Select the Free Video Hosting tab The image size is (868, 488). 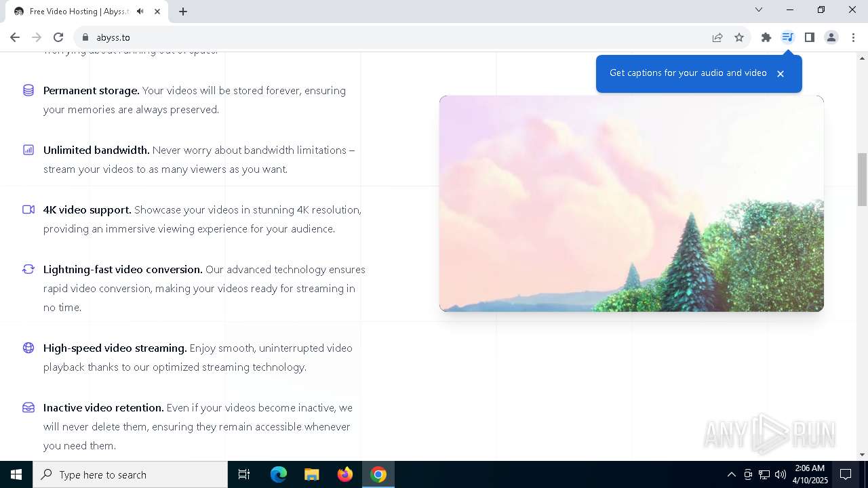tap(87, 12)
